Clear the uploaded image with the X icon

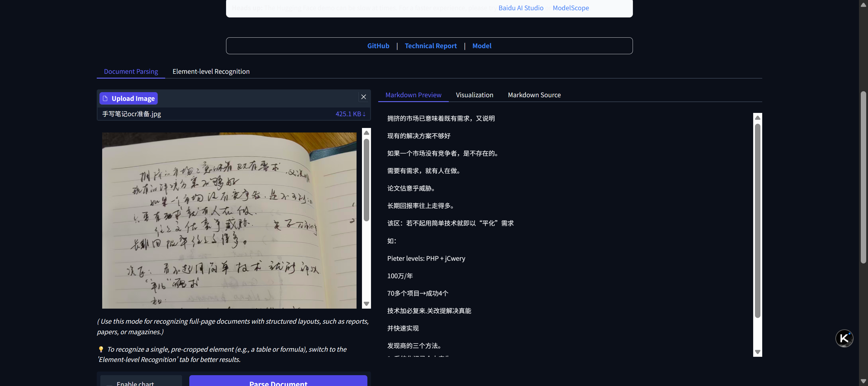[x=363, y=97]
